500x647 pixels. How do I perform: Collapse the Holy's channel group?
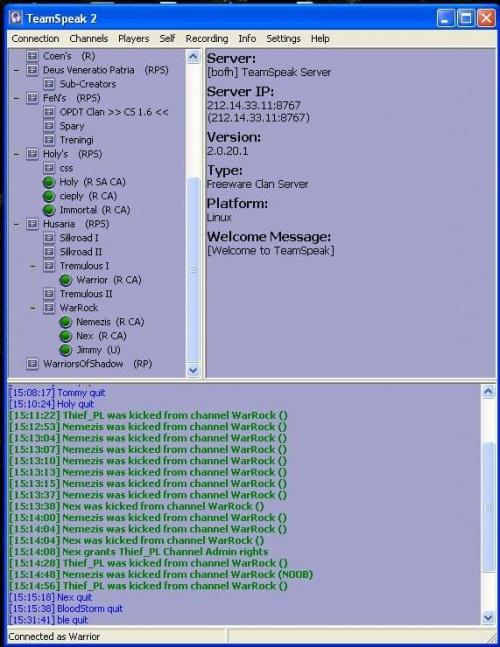16,154
